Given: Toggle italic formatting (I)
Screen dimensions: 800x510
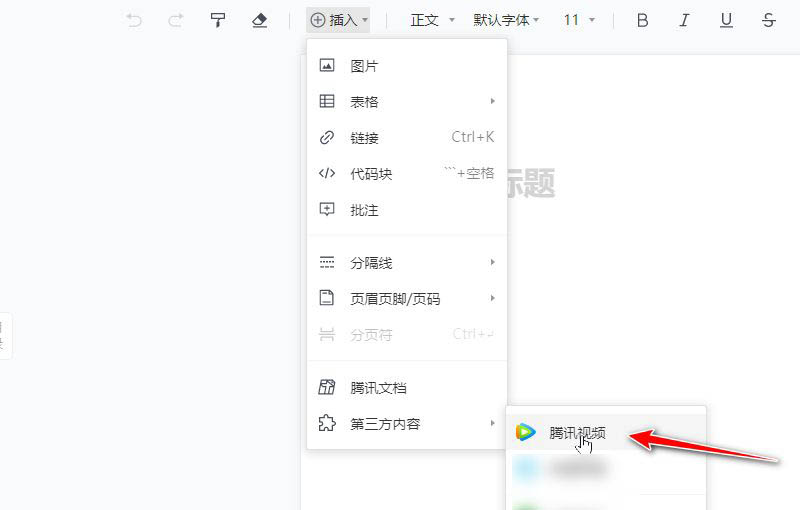Looking at the screenshot, I should click(x=684, y=20).
